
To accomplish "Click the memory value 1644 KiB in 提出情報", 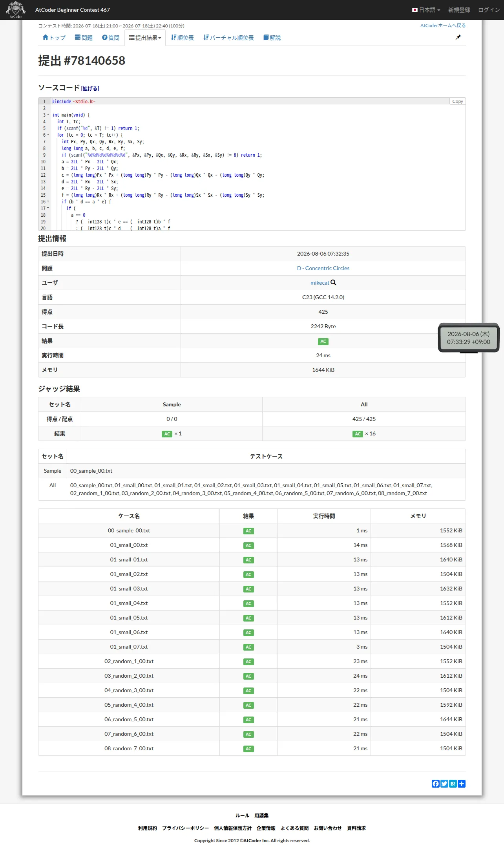I will [323, 370].
